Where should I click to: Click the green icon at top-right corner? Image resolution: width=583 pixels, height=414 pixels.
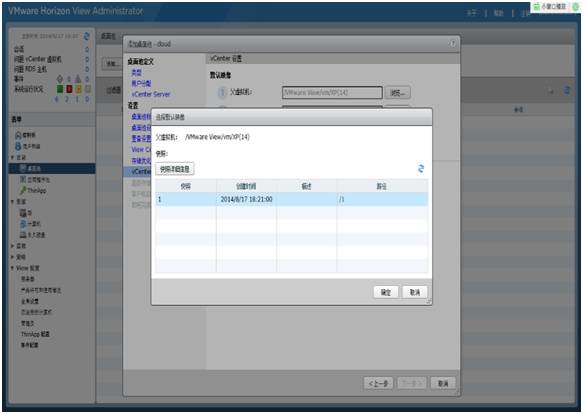coord(576,7)
